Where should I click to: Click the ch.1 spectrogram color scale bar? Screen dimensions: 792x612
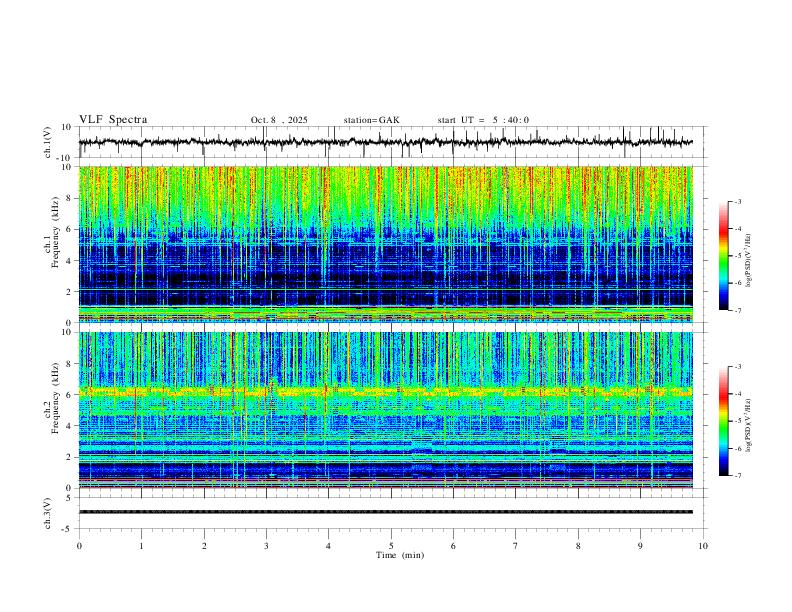point(723,256)
